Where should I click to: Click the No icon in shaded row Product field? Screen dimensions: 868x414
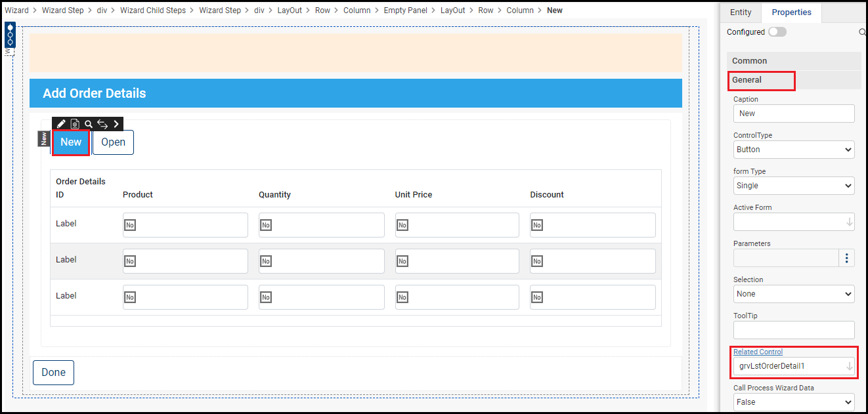130,261
